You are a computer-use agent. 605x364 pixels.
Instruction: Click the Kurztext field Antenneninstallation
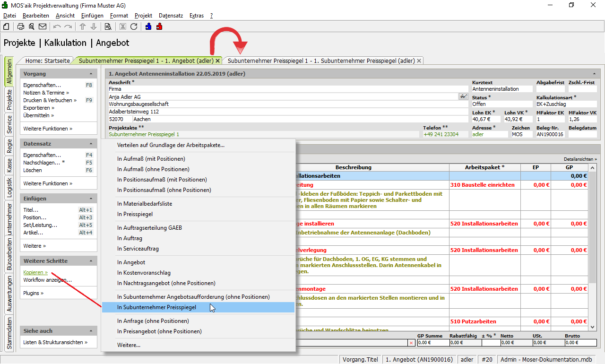click(x=502, y=89)
